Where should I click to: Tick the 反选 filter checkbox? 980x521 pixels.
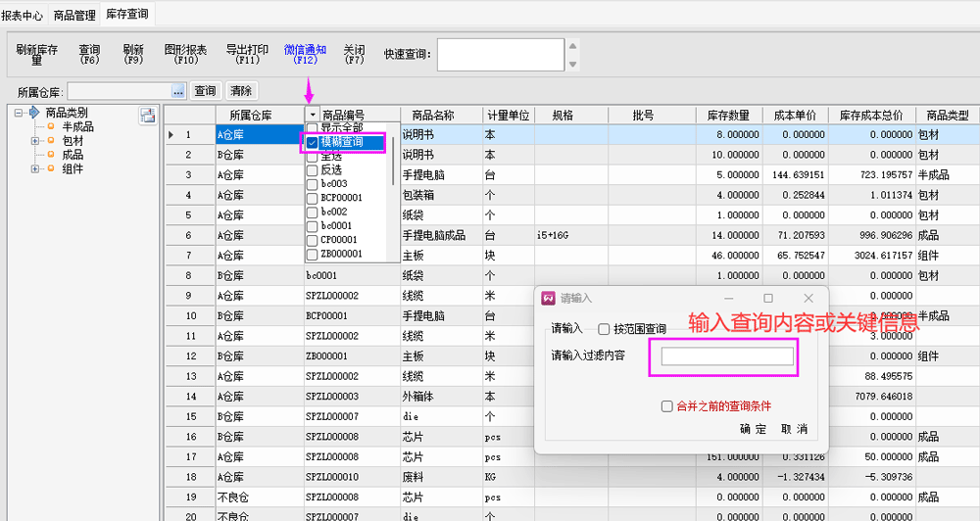tap(313, 170)
